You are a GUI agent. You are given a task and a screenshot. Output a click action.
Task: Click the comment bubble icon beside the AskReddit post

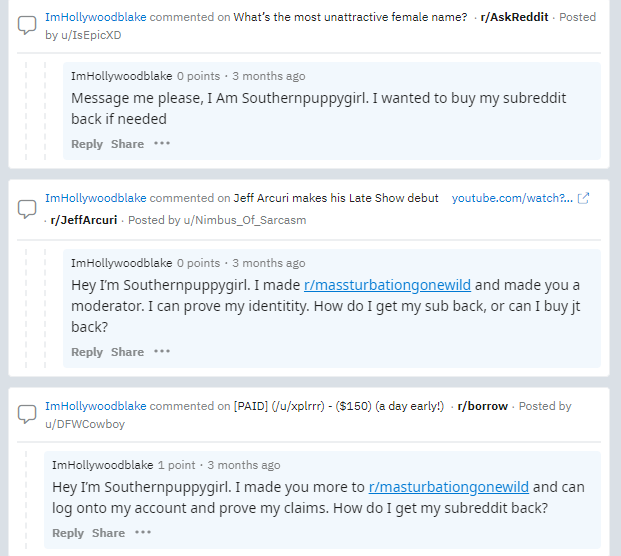pos(27,25)
